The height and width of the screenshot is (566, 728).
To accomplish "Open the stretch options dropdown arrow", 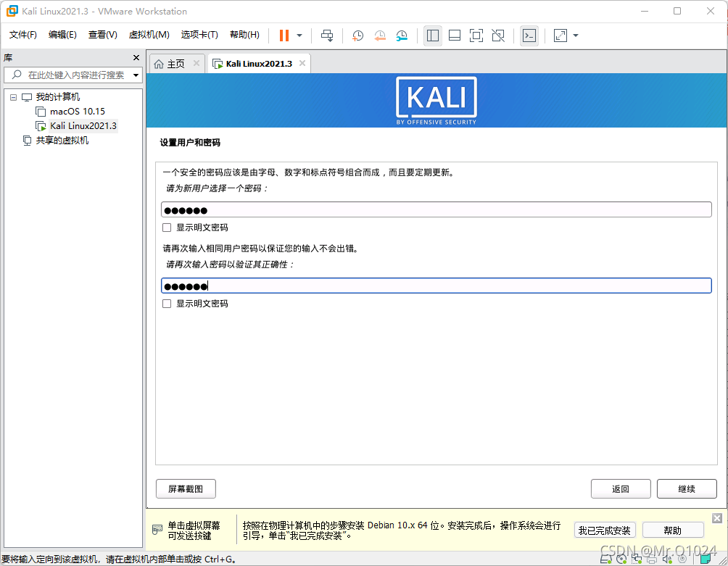I will point(576,36).
